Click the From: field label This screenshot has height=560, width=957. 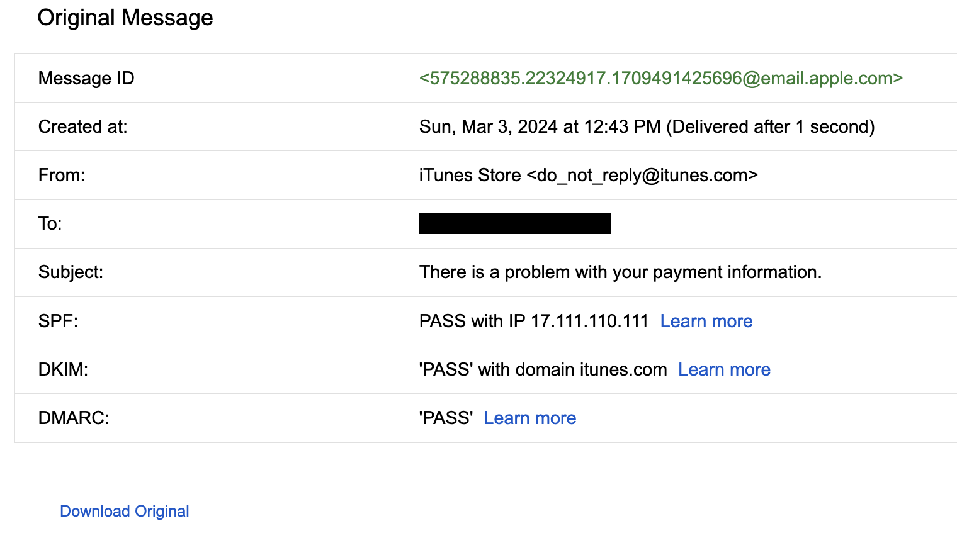click(x=62, y=175)
